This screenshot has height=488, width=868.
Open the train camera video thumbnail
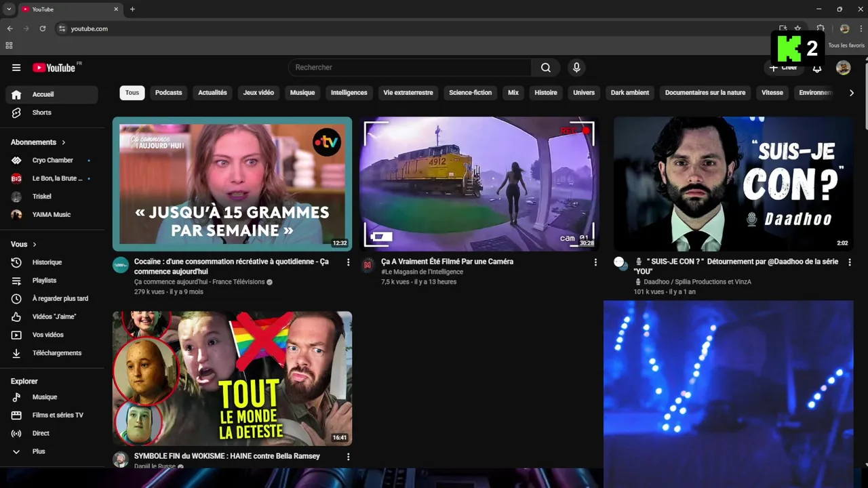[479, 184]
